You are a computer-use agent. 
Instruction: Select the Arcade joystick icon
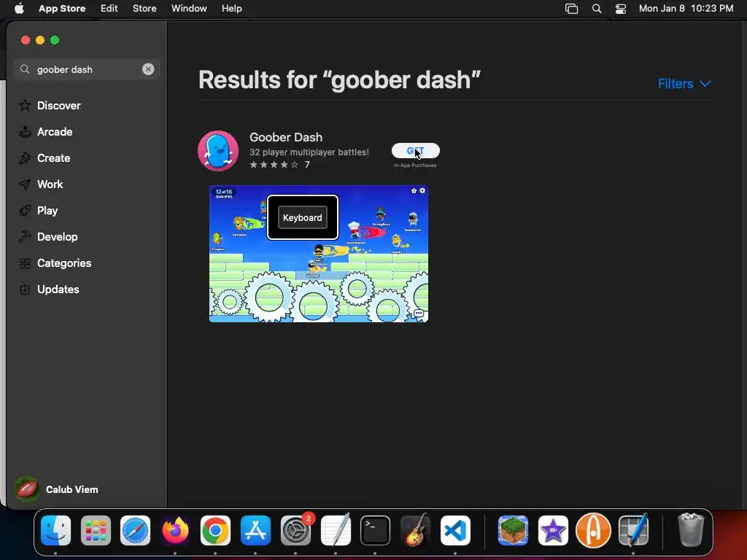click(25, 131)
